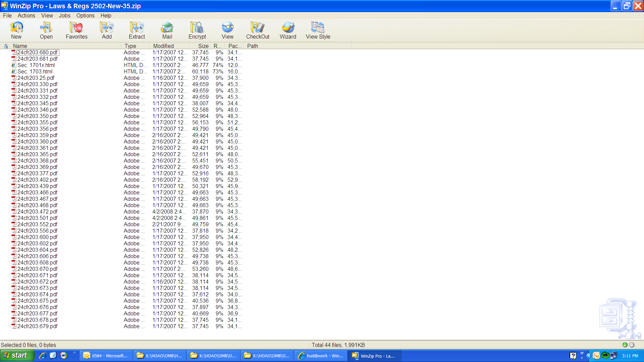Click the View Style toolbar icon

[318, 30]
